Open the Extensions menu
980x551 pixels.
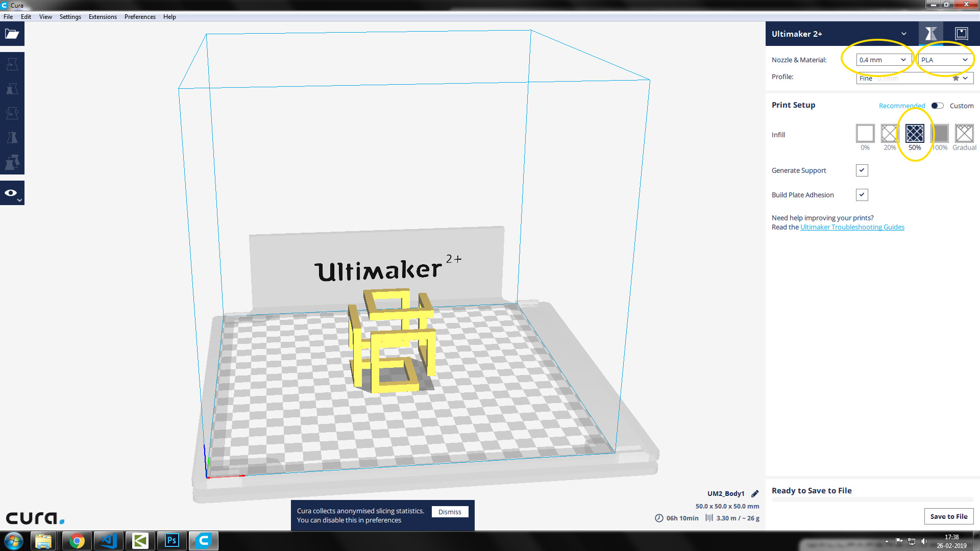coord(103,17)
